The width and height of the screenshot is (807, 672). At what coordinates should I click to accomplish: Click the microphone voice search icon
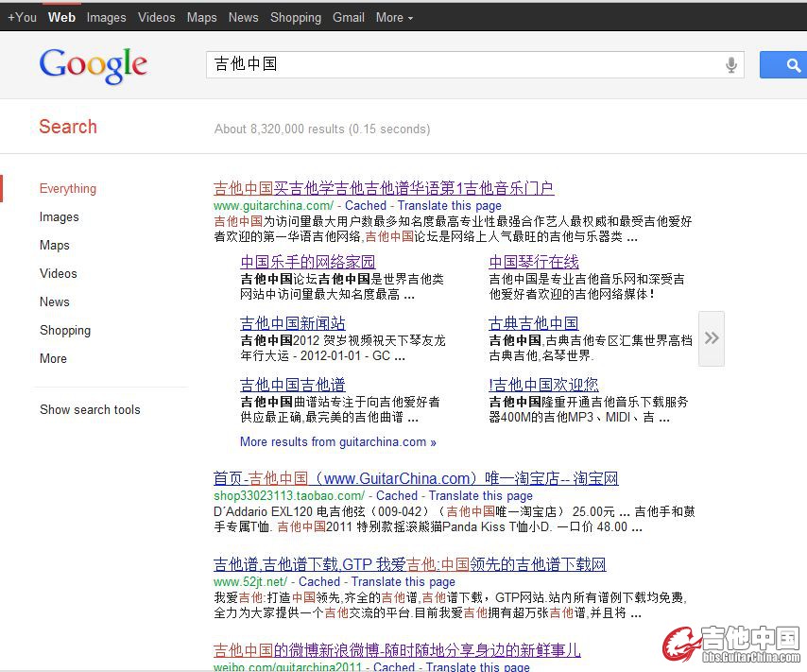[x=730, y=65]
